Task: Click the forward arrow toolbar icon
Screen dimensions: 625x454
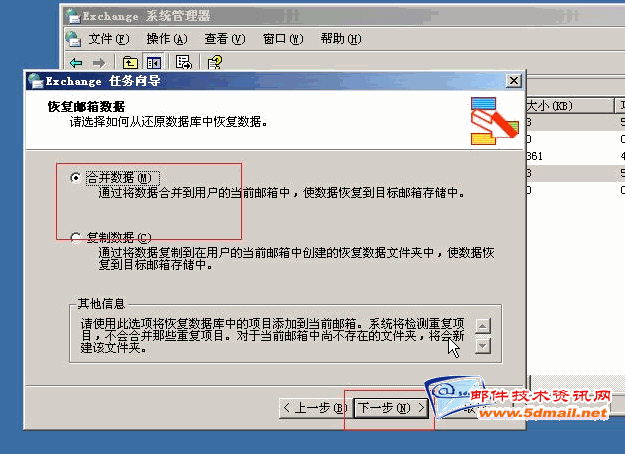Action: point(98,63)
